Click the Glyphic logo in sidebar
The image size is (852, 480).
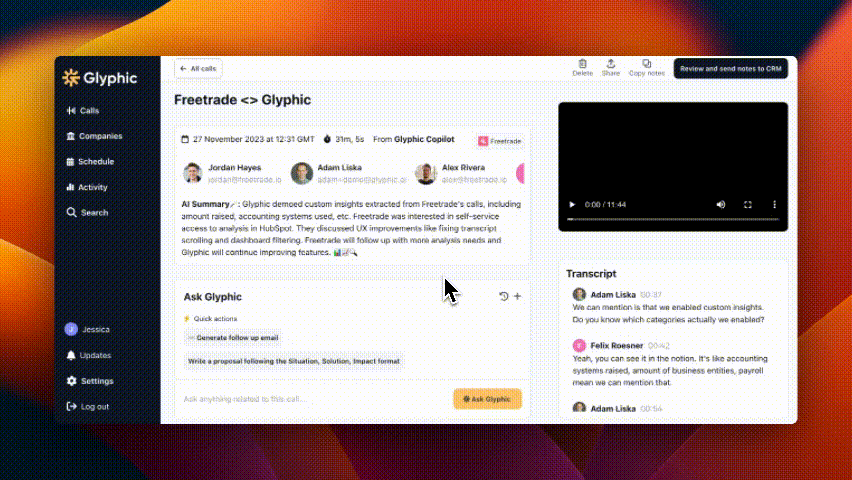99,78
